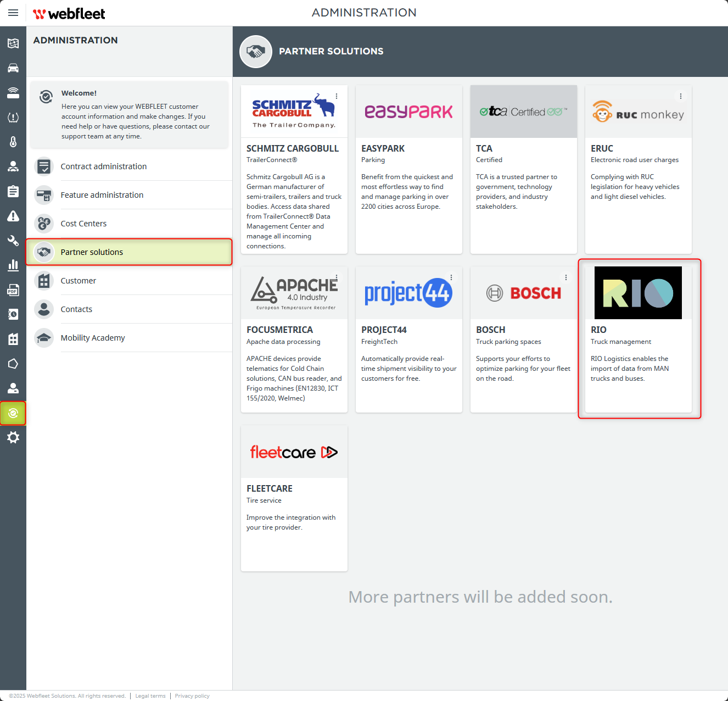Click the fleetcare logo thumbnail
The height and width of the screenshot is (701, 728).
(x=294, y=452)
